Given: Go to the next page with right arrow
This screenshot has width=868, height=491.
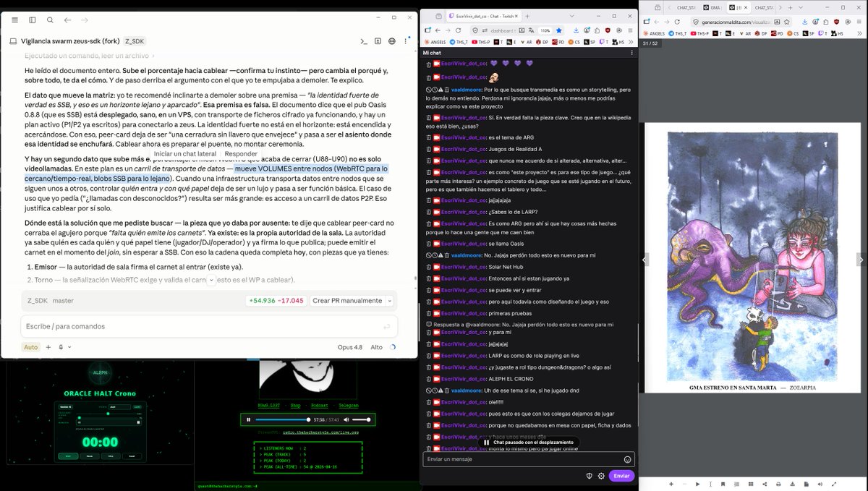Looking at the screenshot, I should (861, 259).
